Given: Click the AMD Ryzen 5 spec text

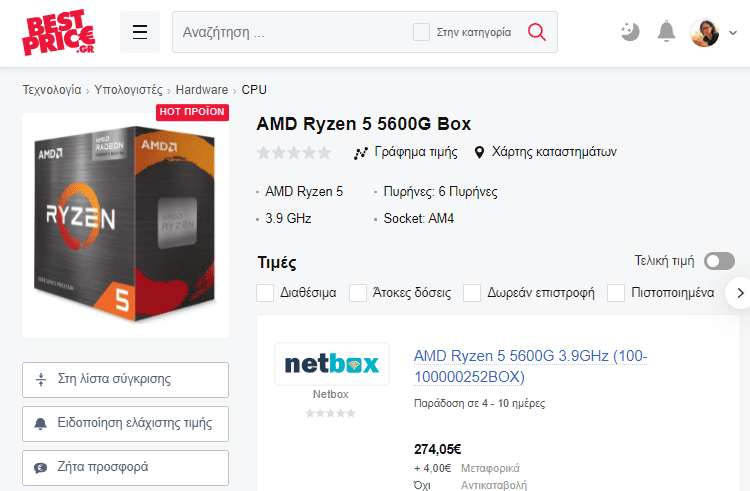Looking at the screenshot, I should coord(304,192).
